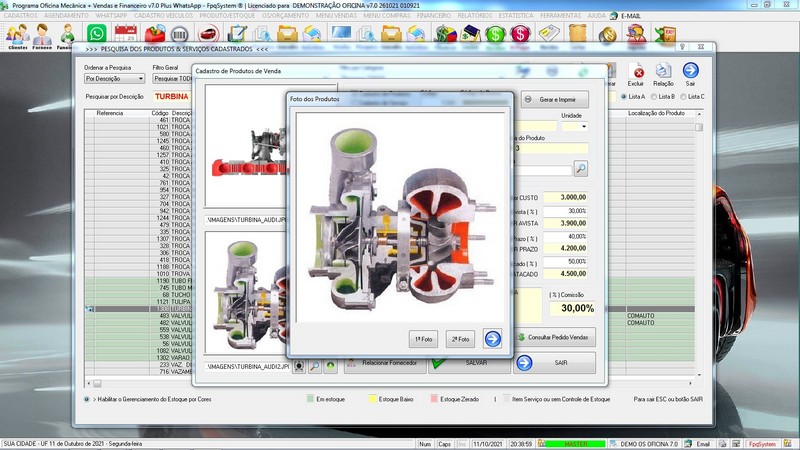800x450 pixels.
Task: Open the parchment scroll toolbar icon
Action: tap(578, 34)
